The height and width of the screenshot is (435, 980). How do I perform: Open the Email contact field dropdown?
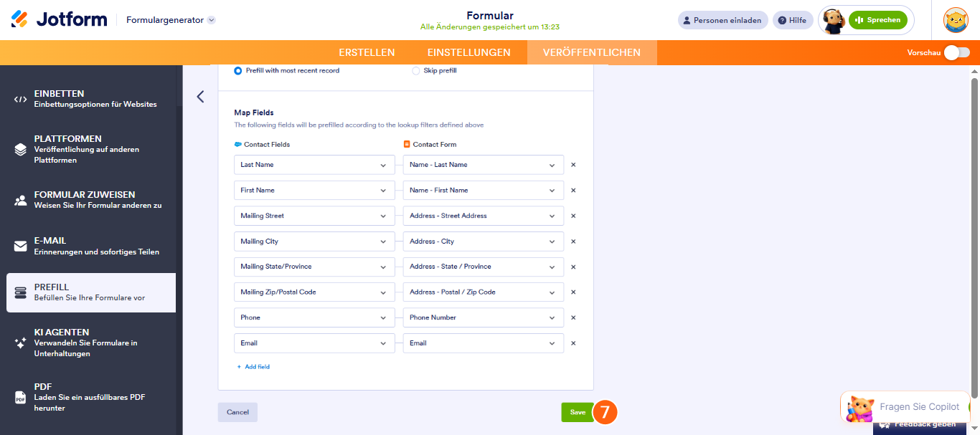(314, 343)
